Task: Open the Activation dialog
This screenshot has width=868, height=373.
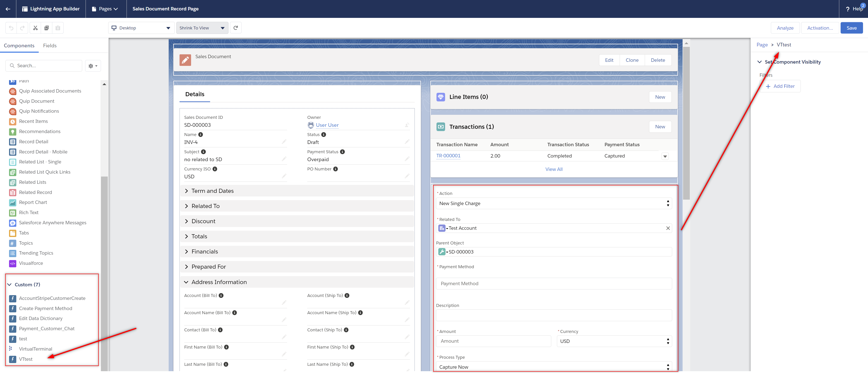Action: click(x=820, y=28)
